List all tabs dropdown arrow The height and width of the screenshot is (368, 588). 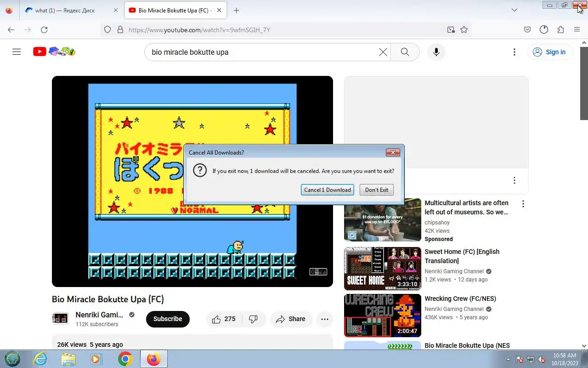click(514, 10)
